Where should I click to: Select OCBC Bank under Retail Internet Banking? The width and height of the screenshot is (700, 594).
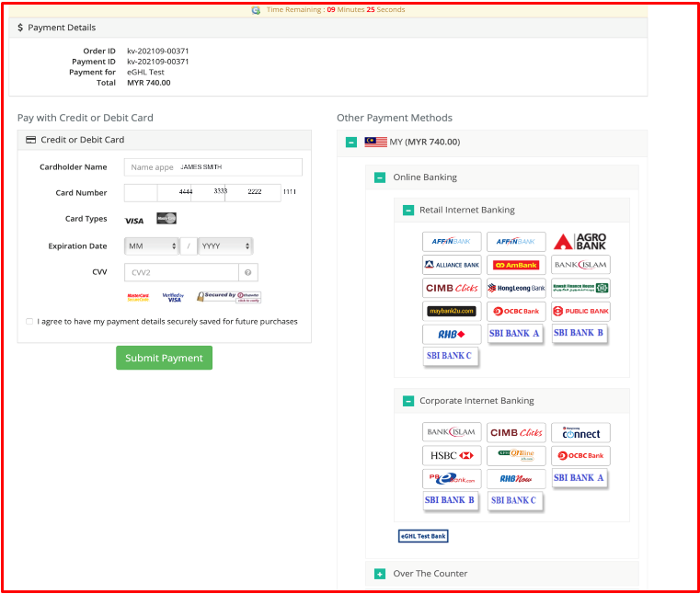pos(516,311)
